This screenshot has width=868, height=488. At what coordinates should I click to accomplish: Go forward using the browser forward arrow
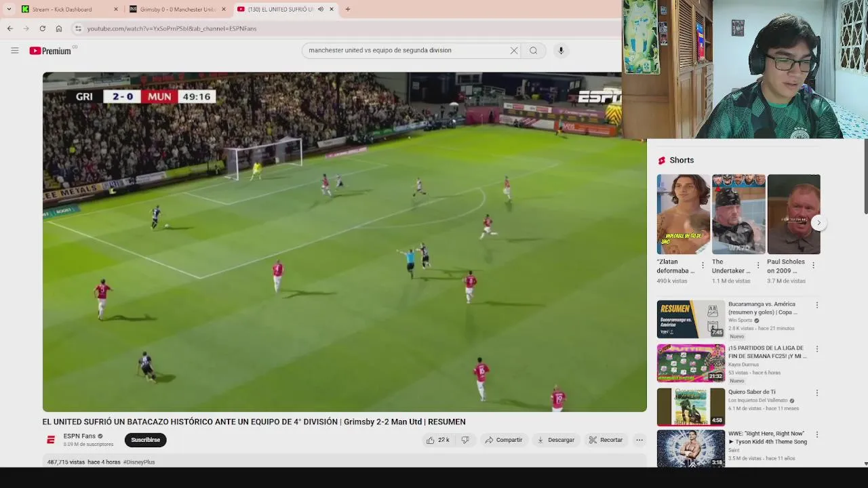tap(26, 28)
